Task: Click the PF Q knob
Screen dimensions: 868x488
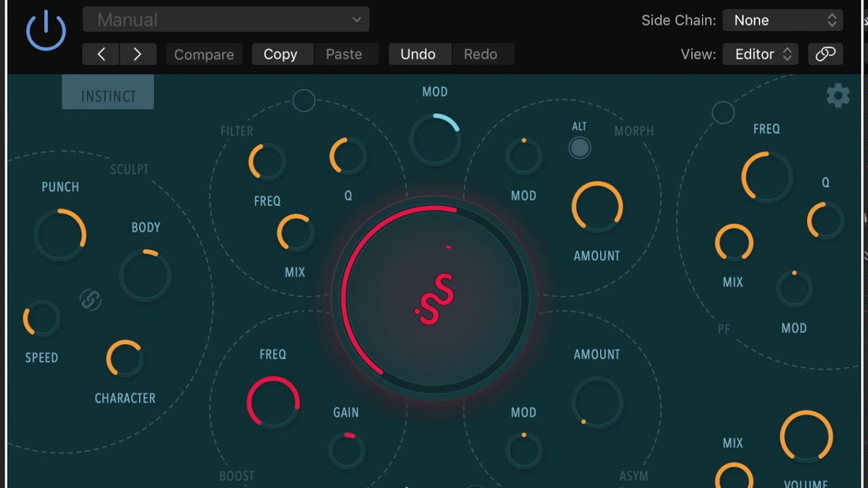Action: [x=825, y=220]
